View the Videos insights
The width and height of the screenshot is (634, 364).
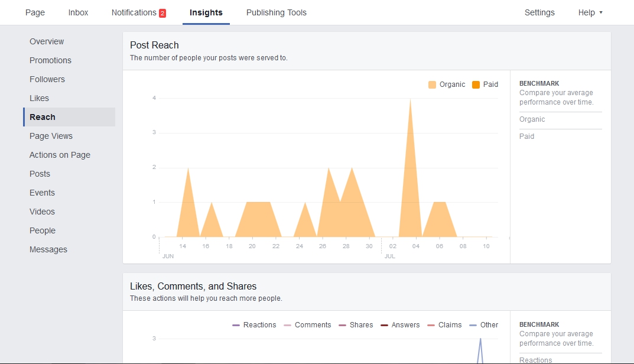[42, 212]
